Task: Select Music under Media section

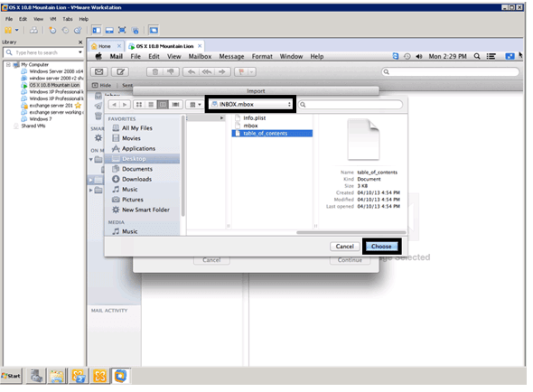Action: [129, 231]
